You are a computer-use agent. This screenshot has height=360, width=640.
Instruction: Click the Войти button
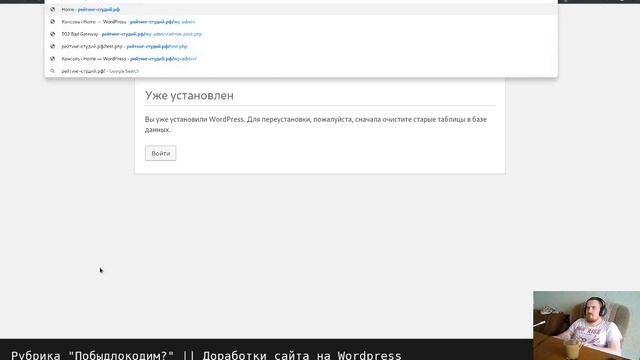coord(160,153)
